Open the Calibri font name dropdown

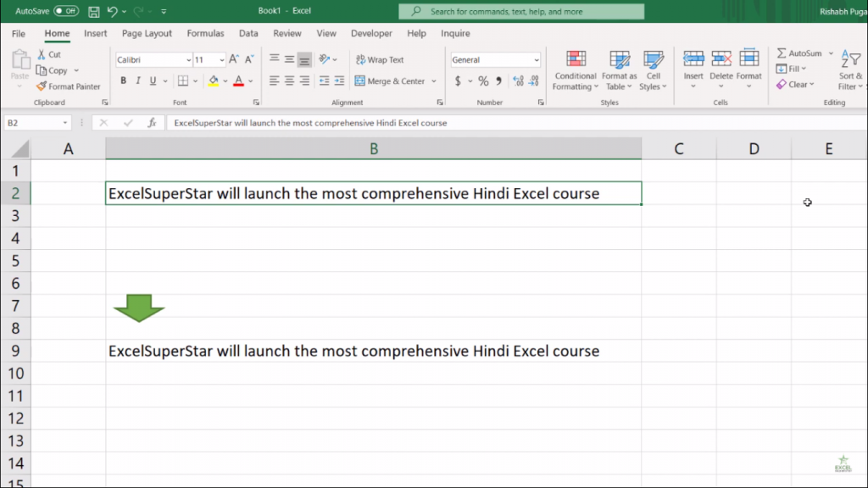pos(188,60)
